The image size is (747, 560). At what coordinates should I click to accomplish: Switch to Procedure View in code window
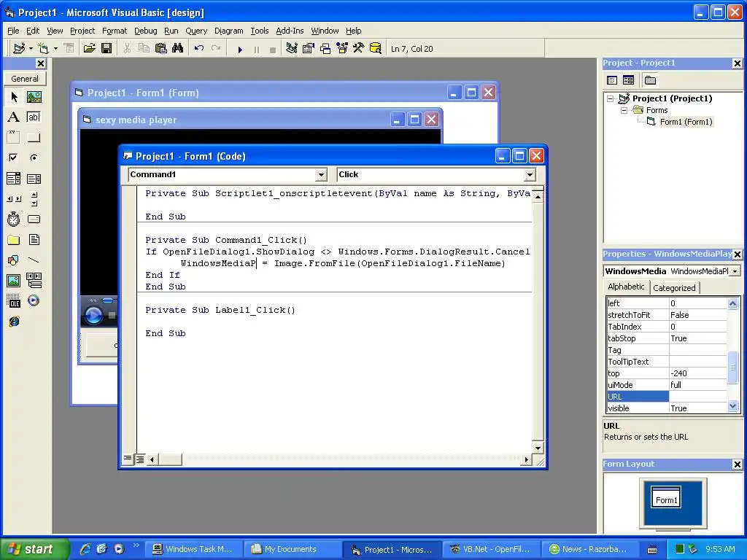tap(128, 459)
